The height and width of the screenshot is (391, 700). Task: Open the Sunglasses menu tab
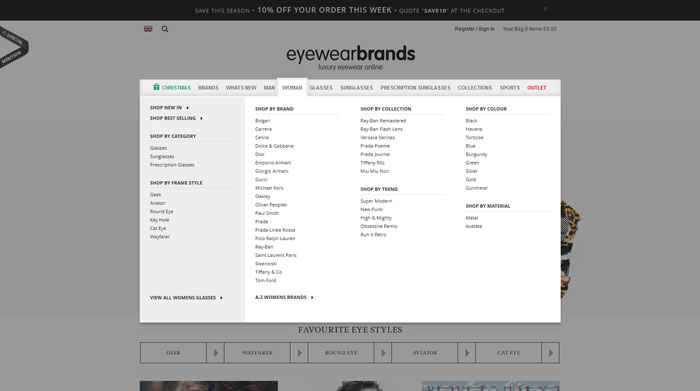pos(356,88)
